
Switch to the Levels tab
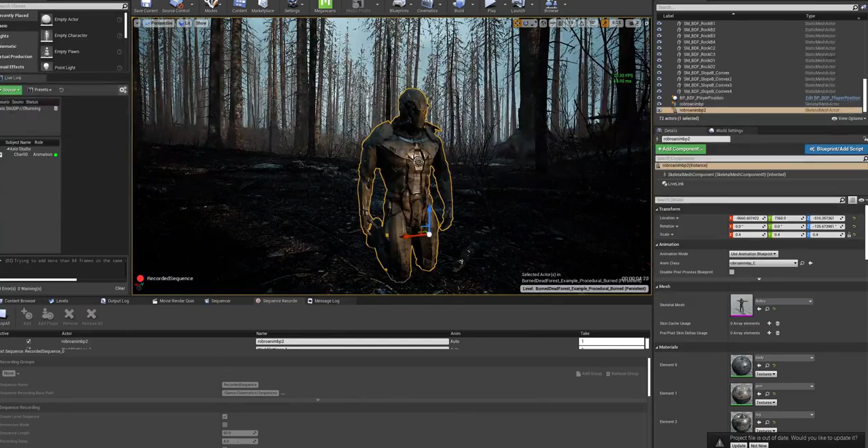[x=59, y=301]
